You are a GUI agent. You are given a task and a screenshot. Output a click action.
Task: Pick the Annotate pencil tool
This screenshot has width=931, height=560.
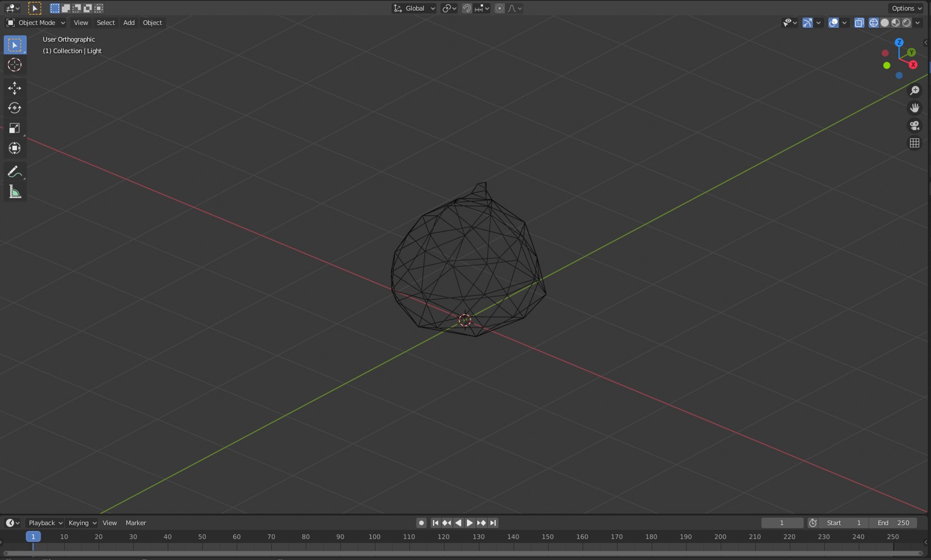(15, 172)
